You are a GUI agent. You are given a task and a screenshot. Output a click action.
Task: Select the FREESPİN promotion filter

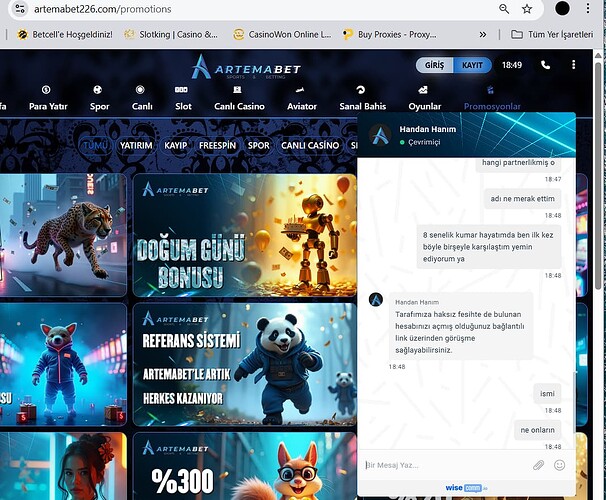(x=217, y=145)
